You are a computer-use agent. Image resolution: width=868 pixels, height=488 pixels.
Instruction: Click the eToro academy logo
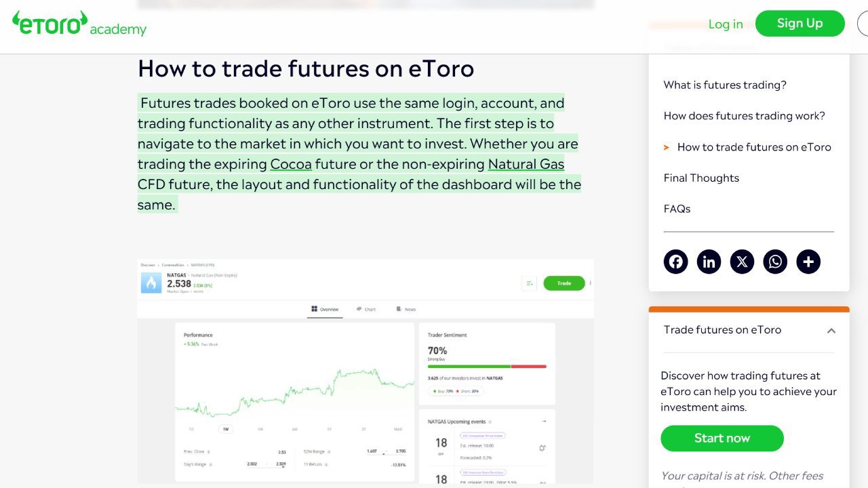[x=79, y=24]
